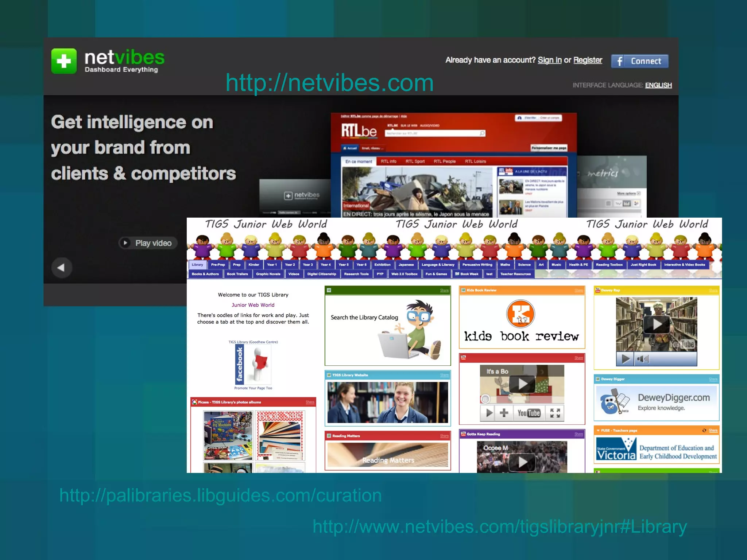
Task: Switch to the Graphic Novels tab
Action: (x=268, y=274)
